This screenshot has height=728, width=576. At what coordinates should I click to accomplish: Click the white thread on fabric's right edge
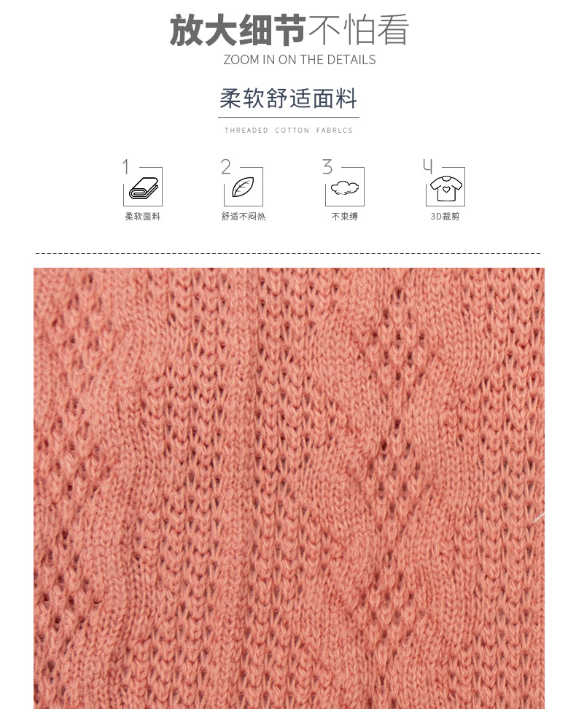pyautogui.click(x=539, y=518)
